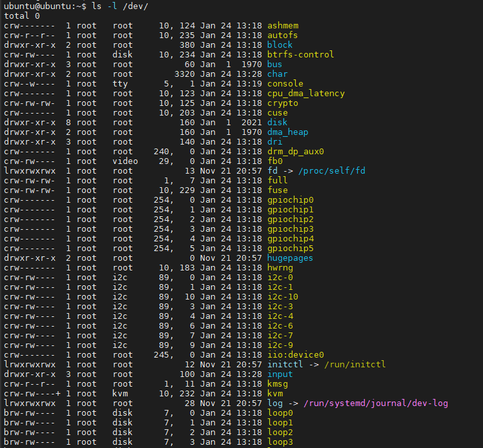Click the char directory name
Image resolution: width=483 pixels, height=448 pixels.
[278, 74]
